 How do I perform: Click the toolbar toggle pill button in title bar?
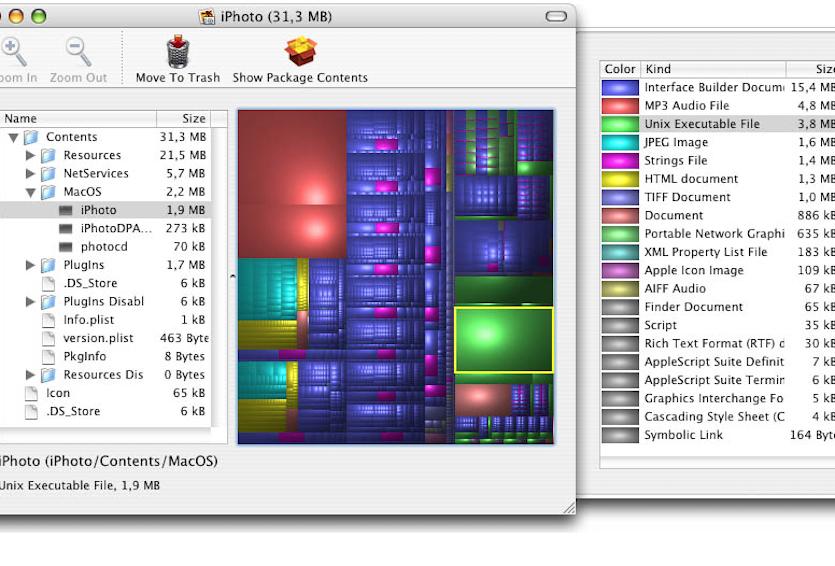(556, 17)
